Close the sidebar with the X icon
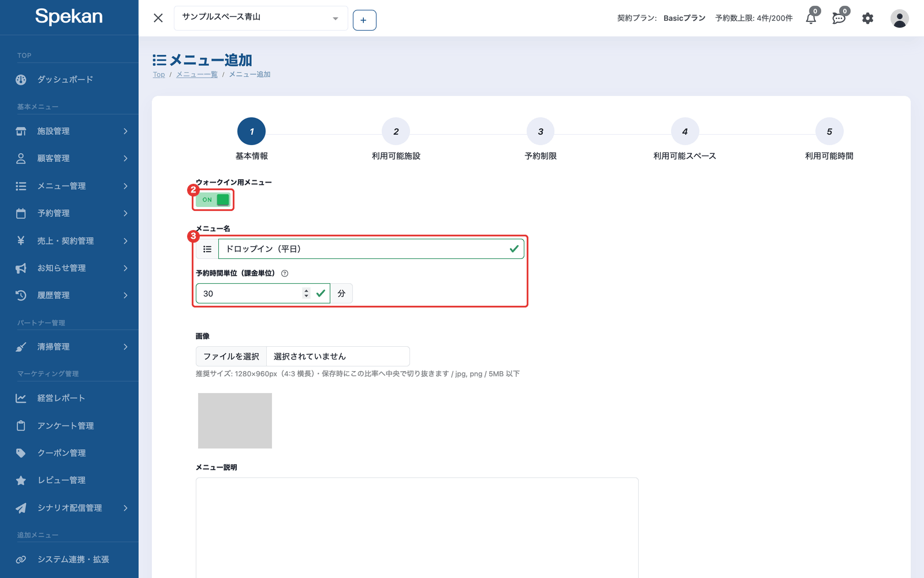 [x=158, y=18]
